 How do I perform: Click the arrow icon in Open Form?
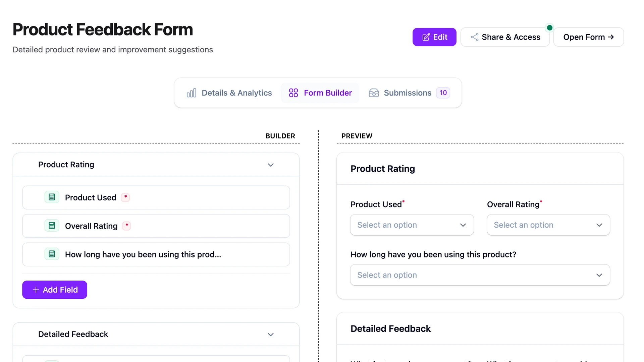coord(611,37)
